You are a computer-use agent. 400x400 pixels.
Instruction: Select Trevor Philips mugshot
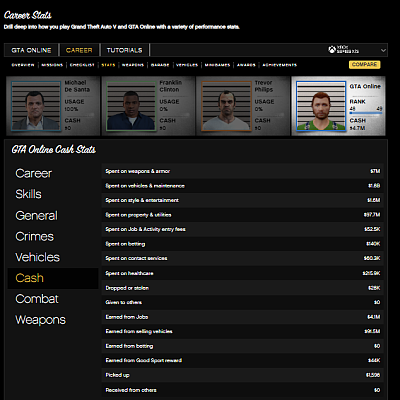click(226, 106)
